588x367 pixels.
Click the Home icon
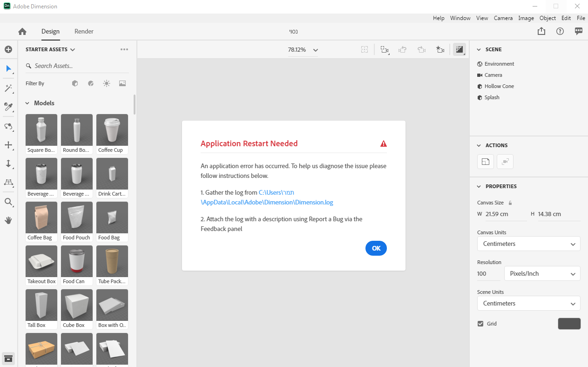(x=22, y=32)
